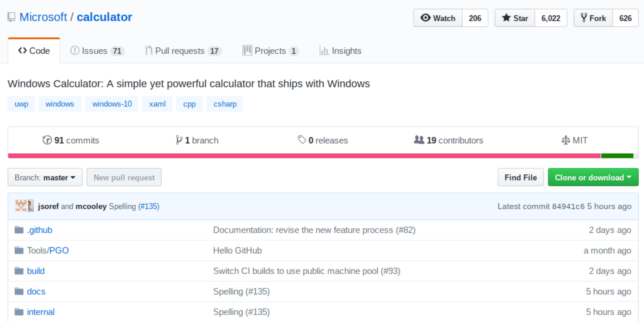Click the repository book icon beside Microsoft

click(x=11, y=17)
